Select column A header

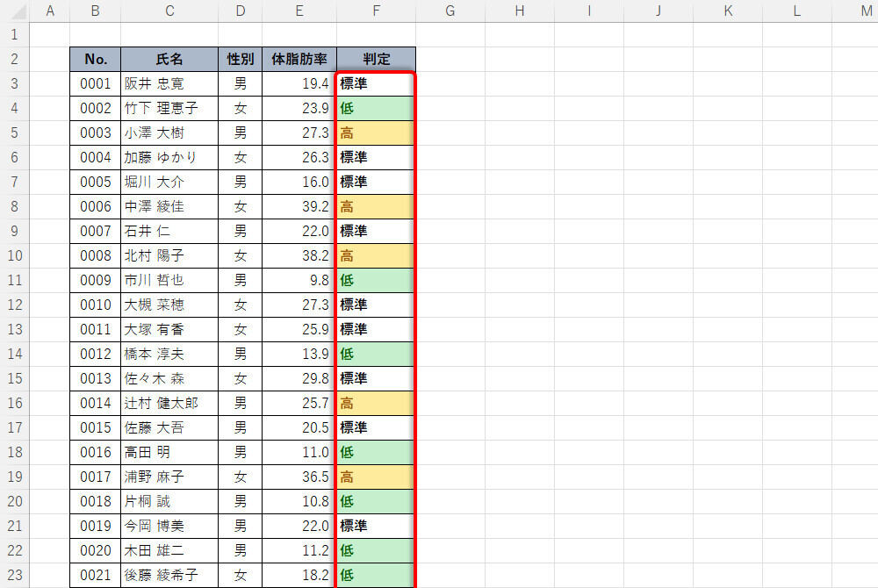click(50, 11)
